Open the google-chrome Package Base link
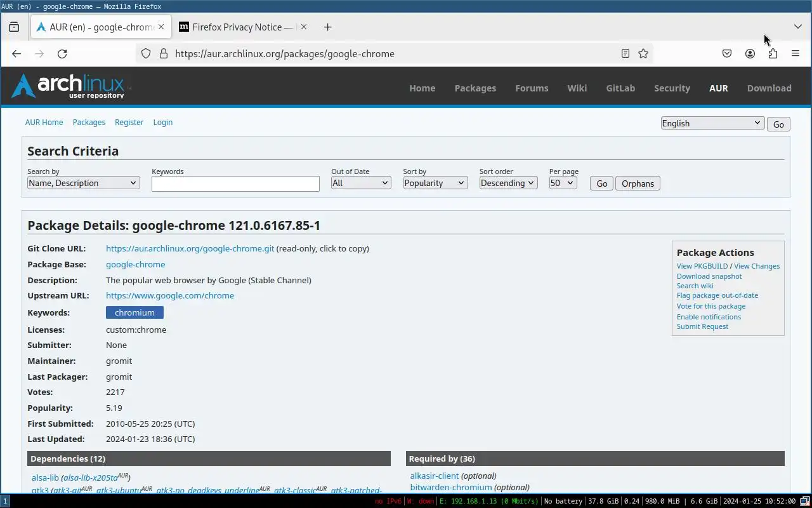The height and width of the screenshot is (508, 812). [x=135, y=264]
